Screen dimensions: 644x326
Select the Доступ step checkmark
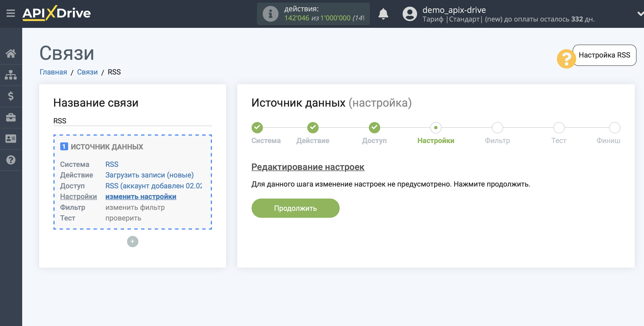(x=374, y=128)
